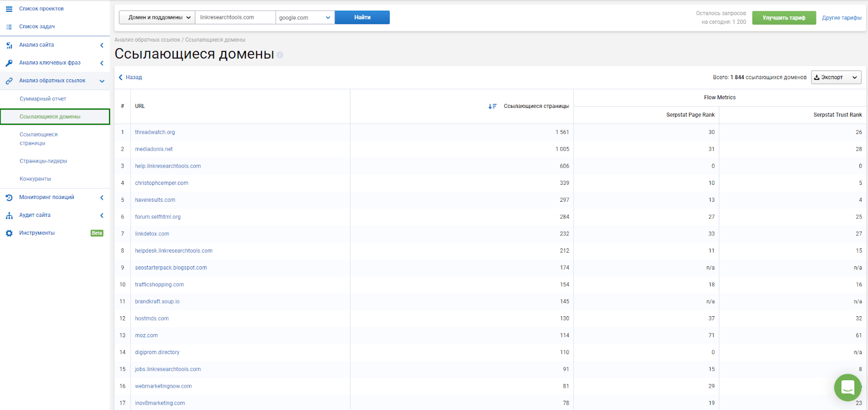Select Страницы-лидеры in sidebar
The height and width of the screenshot is (410, 868).
click(43, 161)
